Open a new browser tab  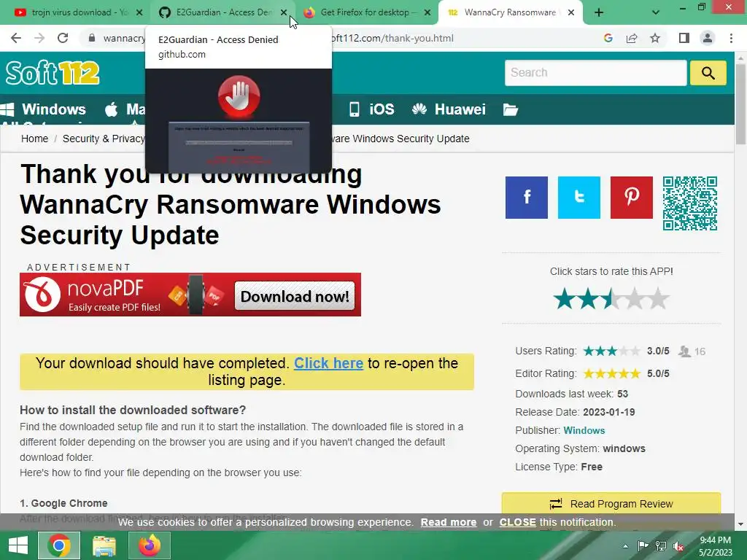(599, 12)
